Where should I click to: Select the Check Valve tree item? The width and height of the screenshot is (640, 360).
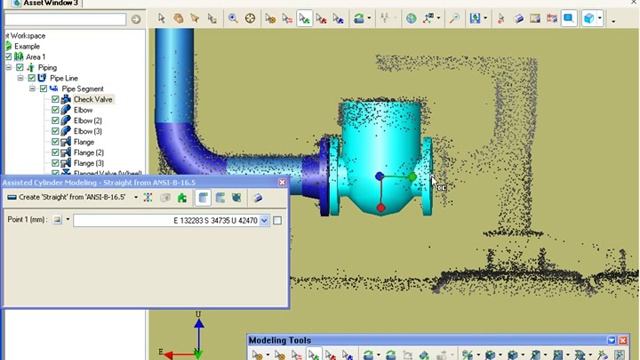[93, 99]
